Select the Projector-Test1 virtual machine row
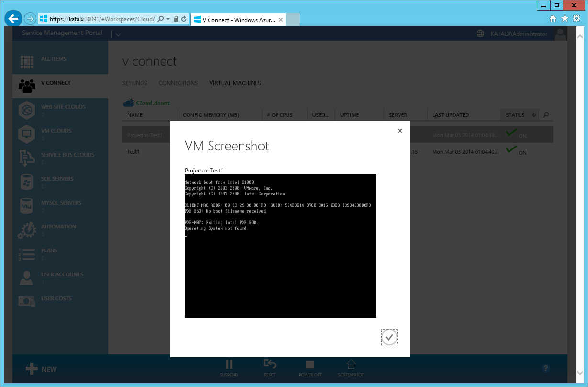Image resolution: width=588 pixels, height=387 pixels. pyautogui.click(x=338, y=135)
